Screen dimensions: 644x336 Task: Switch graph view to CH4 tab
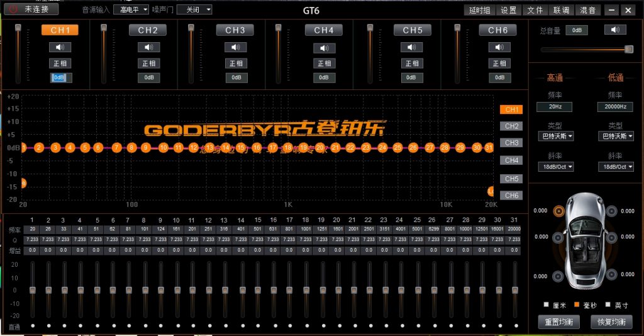(511, 160)
